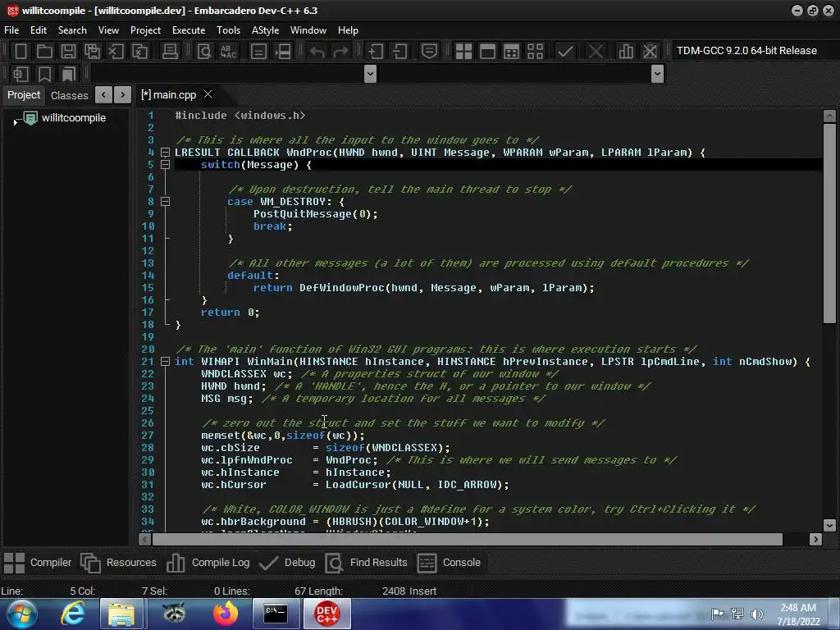Open the Search menu
This screenshot has height=630, width=840.
72,30
